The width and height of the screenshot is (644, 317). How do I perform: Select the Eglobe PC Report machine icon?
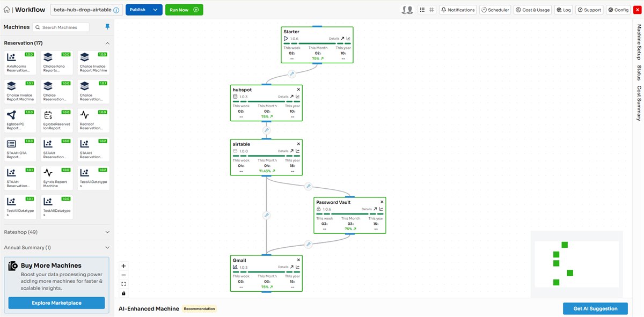pyautogui.click(x=11, y=114)
